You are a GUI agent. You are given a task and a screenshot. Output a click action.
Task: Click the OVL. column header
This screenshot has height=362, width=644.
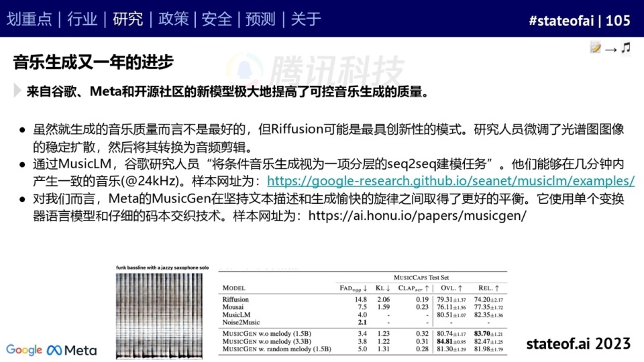tap(451, 288)
